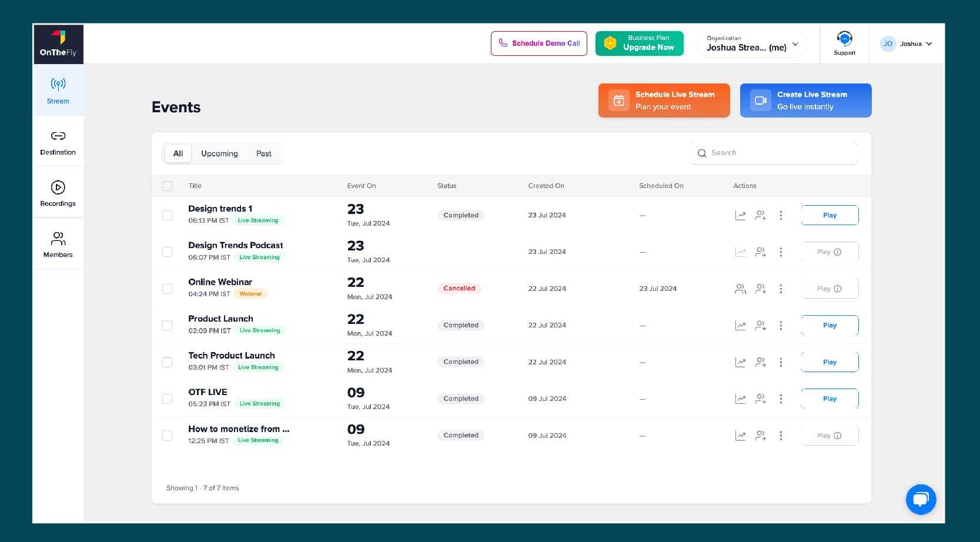The width and height of the screenshot is (980, 542).
Task: Go to Recordings in the sidebar
Action: (58, 193)
